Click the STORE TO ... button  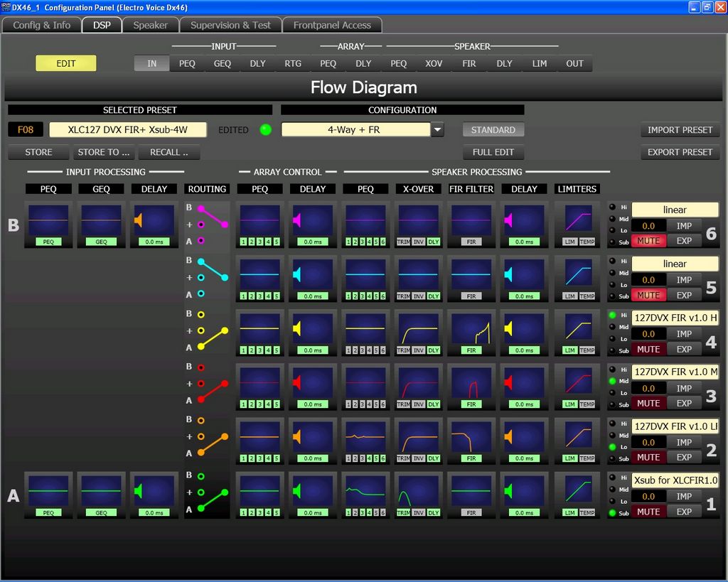104,152
